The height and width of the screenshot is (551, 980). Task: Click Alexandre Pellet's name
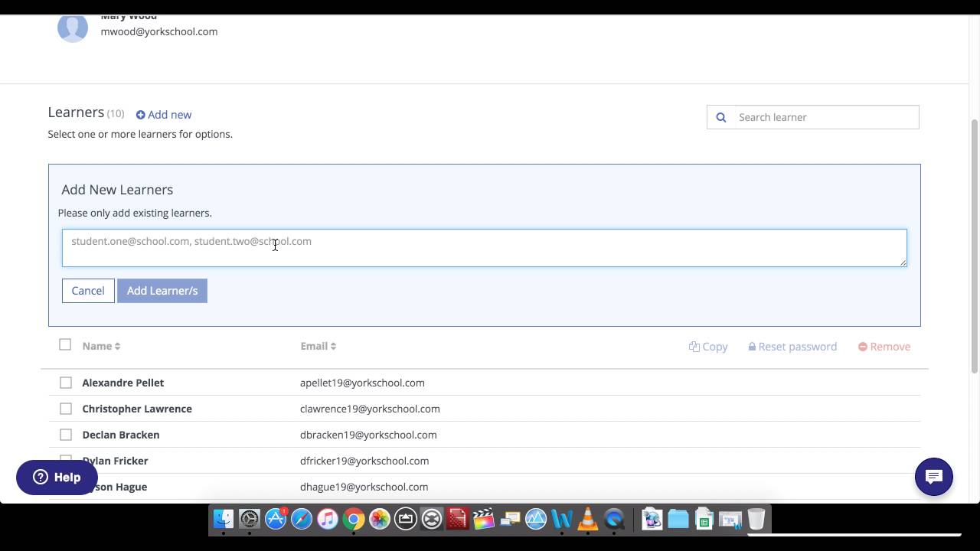tap(123, 383)
